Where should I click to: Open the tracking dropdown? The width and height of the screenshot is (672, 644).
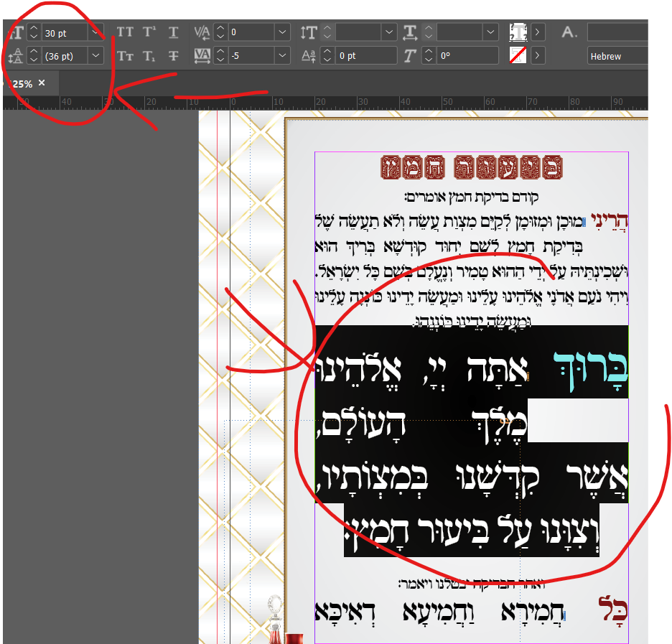point(282,56)
